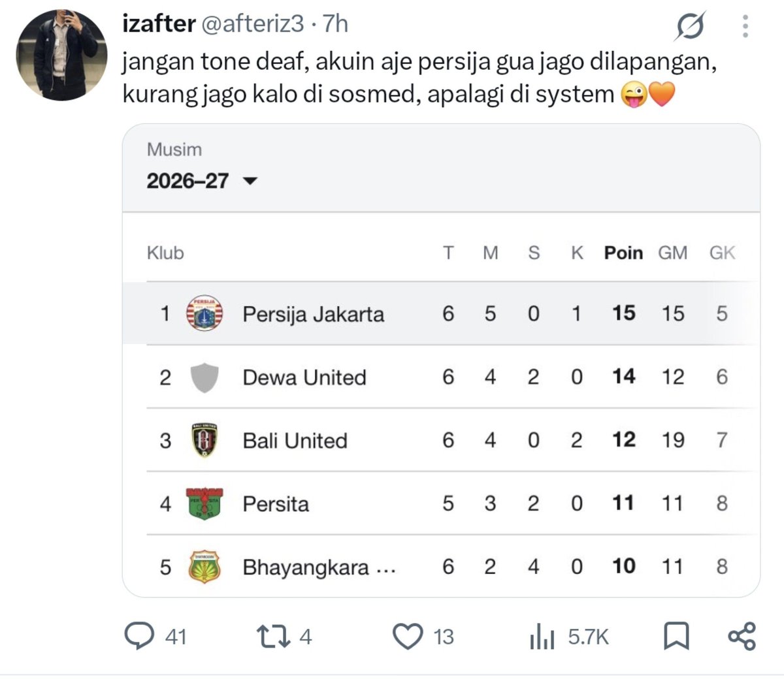Click the Poin column header
Viewport: 784px width, 683px height.
pyautogui.click(x=623, y=253)
